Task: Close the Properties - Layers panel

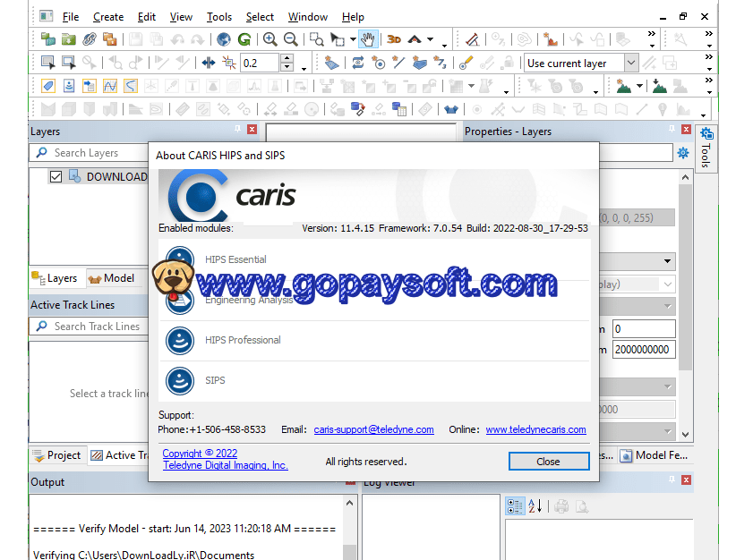Action: tap(686, 129)
